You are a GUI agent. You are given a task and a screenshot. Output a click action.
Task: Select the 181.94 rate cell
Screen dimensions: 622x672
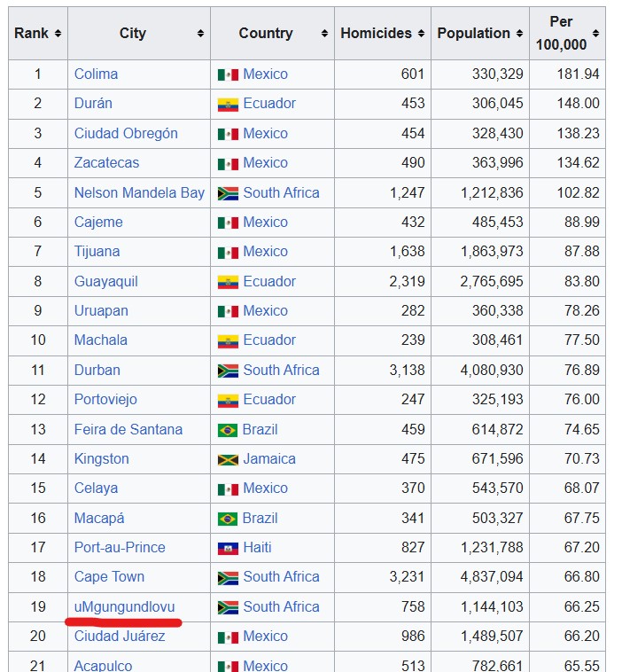[568, 74]
